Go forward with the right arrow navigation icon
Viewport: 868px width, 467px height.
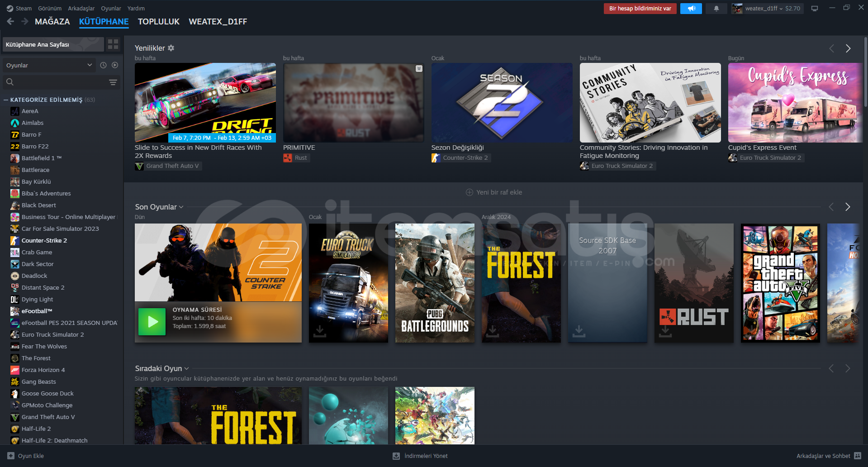(x=25, y=21)
